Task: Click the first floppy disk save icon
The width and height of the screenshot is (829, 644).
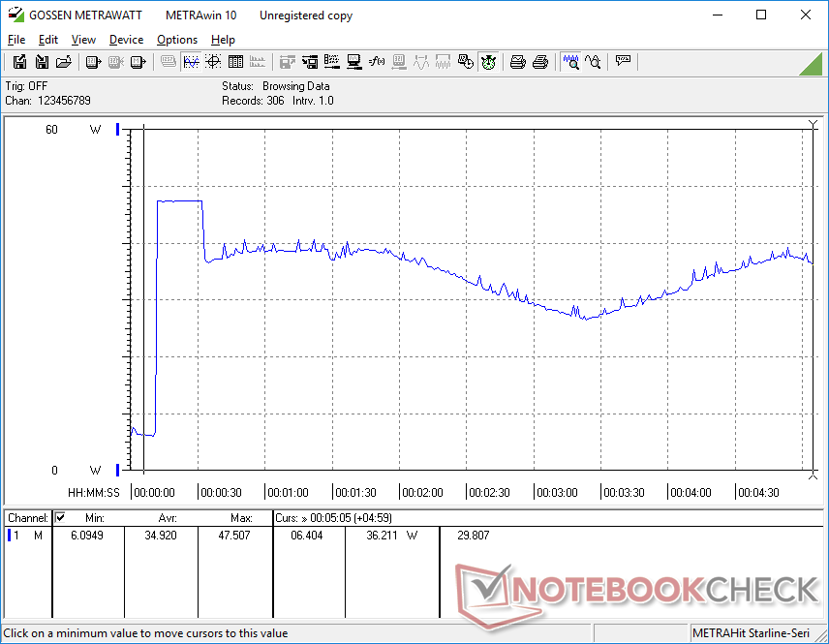Action: pyautogui.click(x=19, y=62)
